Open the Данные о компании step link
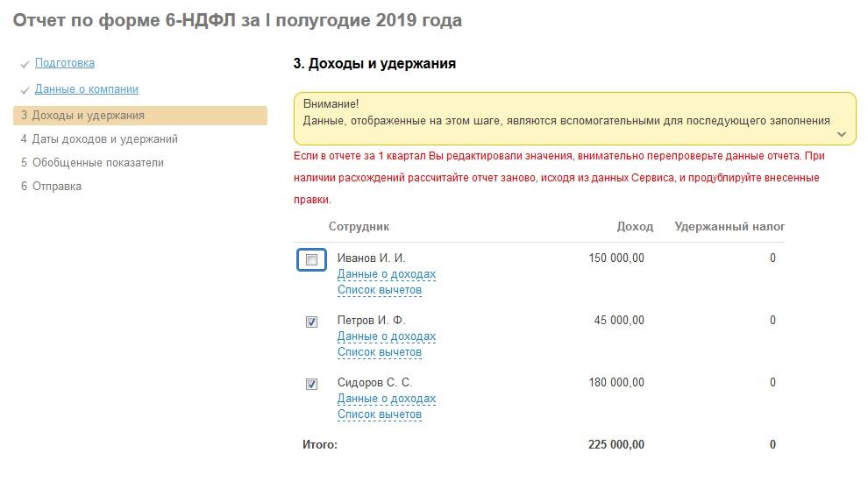The height and width of the screenshot is (481, 868). point(87,89)
